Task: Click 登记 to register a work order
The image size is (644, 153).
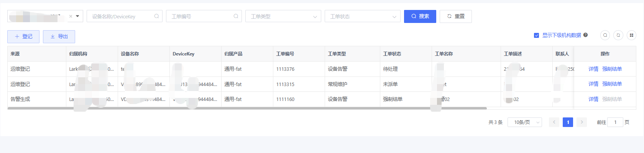Action: pyautogui.click(x=23, y=37)
